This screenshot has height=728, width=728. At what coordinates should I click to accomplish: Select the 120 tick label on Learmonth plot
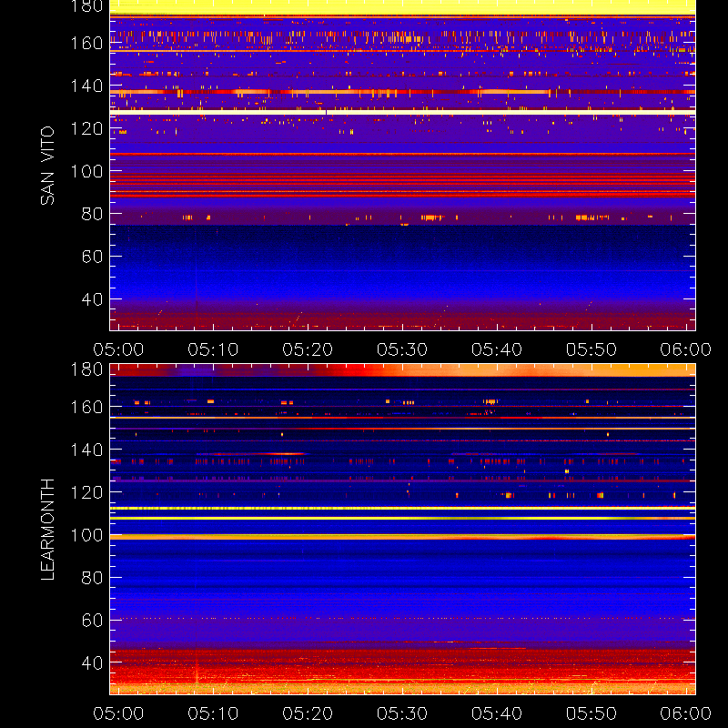tap(86, 492)
